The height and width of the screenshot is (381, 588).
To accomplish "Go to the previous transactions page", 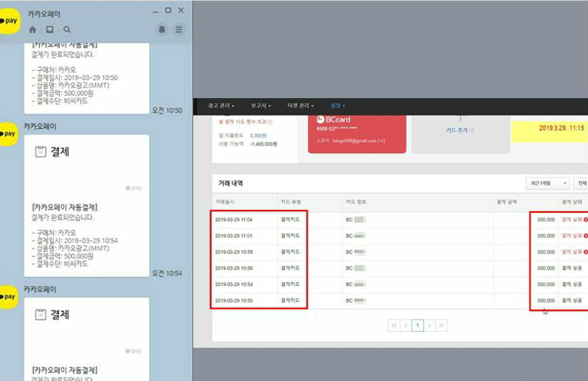I will tap(406, 325).
